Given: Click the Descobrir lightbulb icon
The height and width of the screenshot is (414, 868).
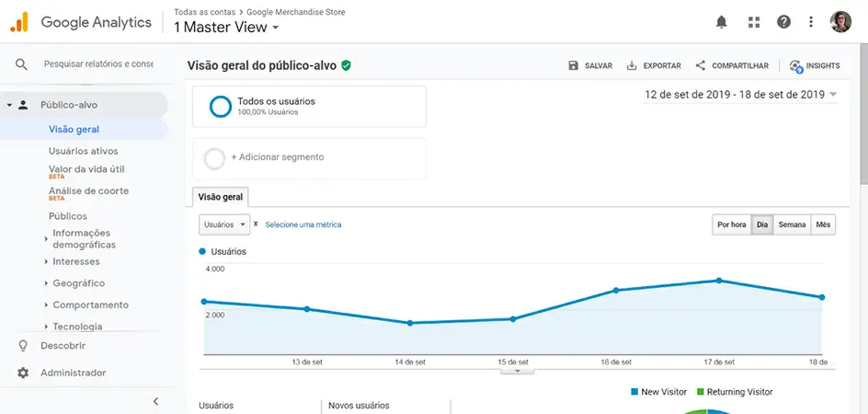Looking at the screenshot, I should pyautogui.click(x=23, y=346).
